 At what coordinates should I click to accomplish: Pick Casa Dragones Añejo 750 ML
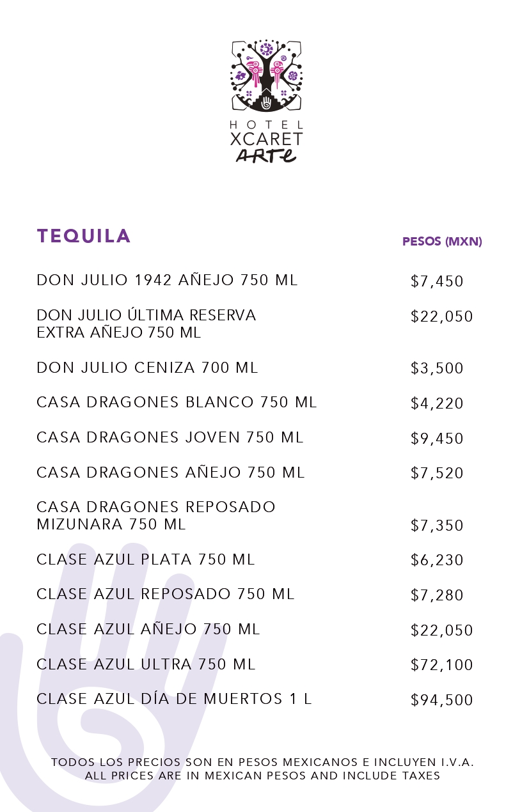(x=171, y=472)
